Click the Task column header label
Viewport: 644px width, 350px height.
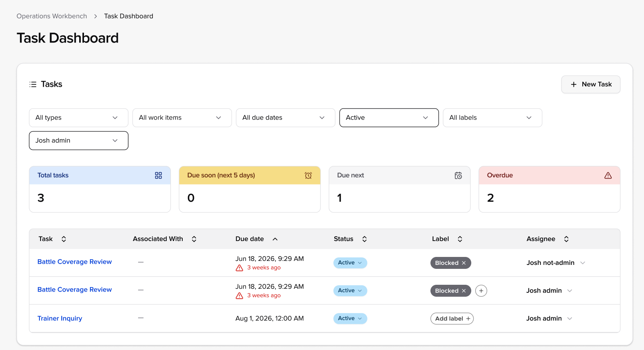tap(46, 239)
